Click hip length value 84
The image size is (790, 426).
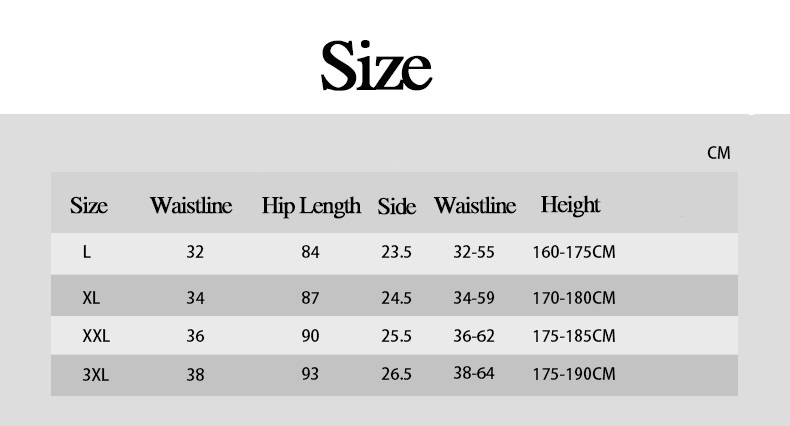pyautogui.click(x=310, y=253)
